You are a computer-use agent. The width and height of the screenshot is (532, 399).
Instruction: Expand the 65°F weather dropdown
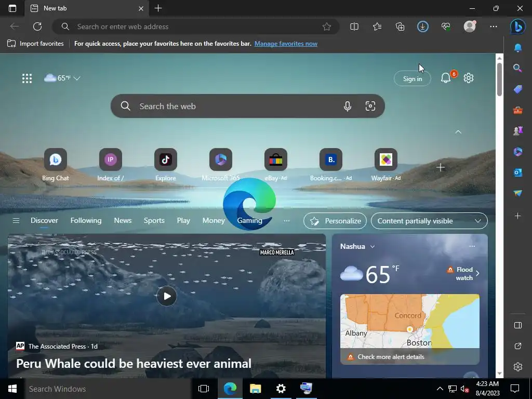coord(62,78)
